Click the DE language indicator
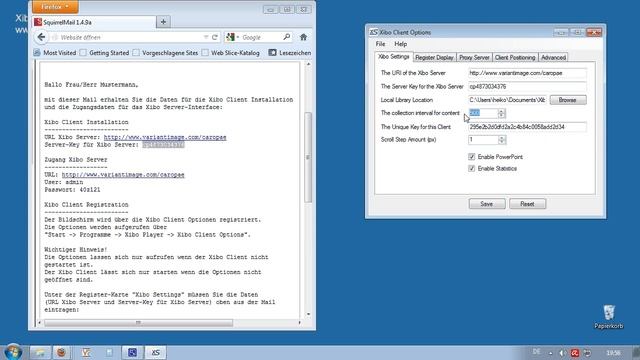This screenshot has width=640, height=360. (536, 352)
